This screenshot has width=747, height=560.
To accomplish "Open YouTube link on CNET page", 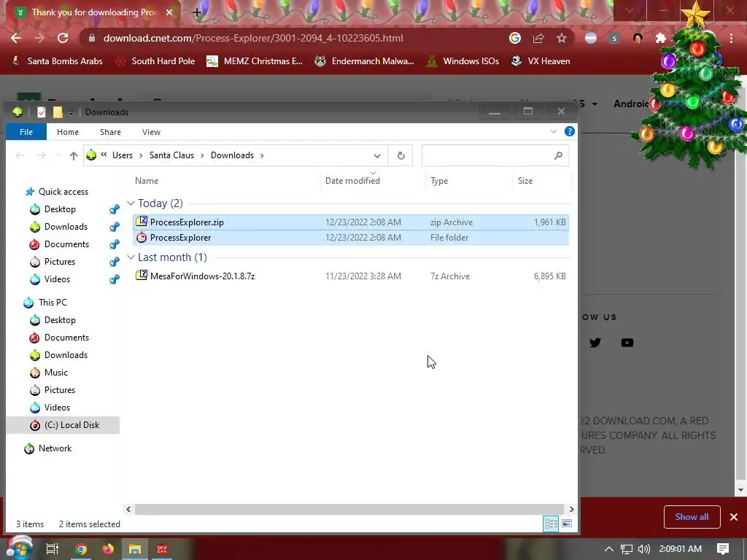I will click(x=627, y=343).
